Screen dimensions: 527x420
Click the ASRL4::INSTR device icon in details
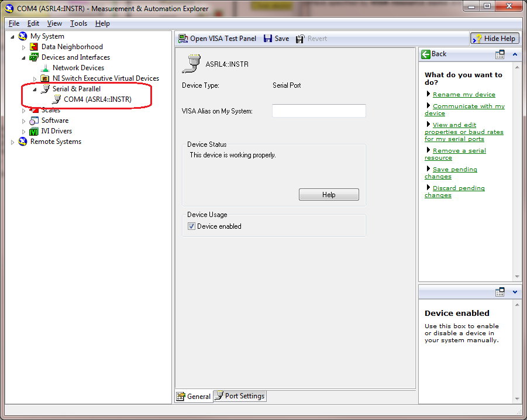pyautogui.click(x=191, y=64)
